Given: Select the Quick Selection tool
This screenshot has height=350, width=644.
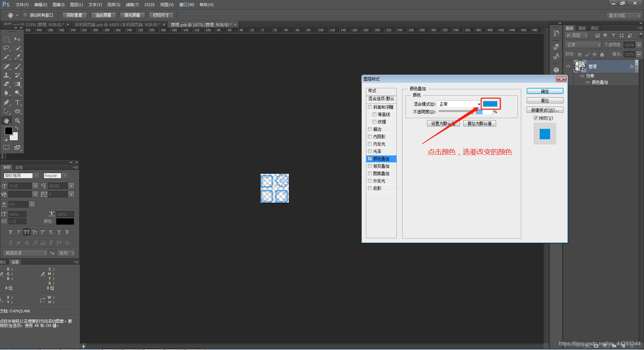Looking at the screenshot, I should [18, 48].
